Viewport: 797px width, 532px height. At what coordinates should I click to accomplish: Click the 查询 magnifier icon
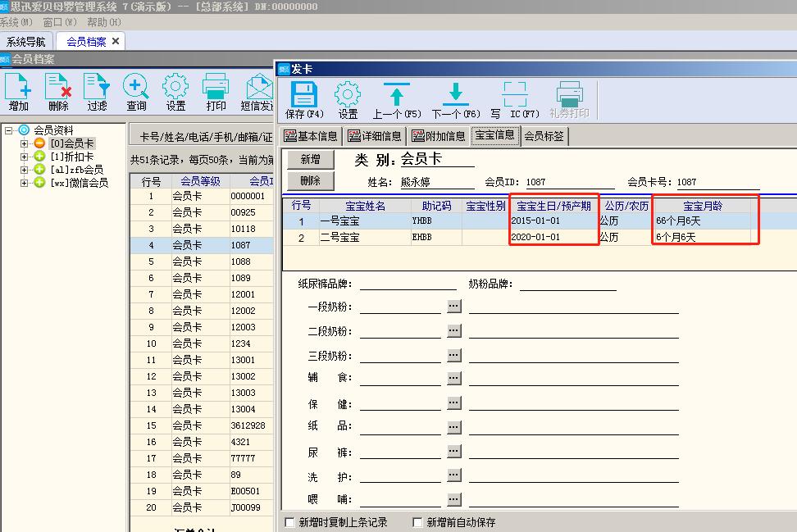[x=136, y=92]
